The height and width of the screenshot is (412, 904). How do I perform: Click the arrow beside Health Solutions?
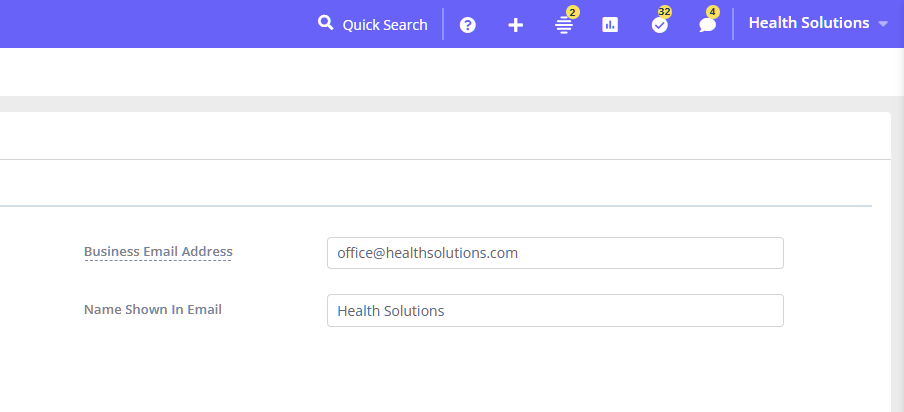(x=883, y=24)
